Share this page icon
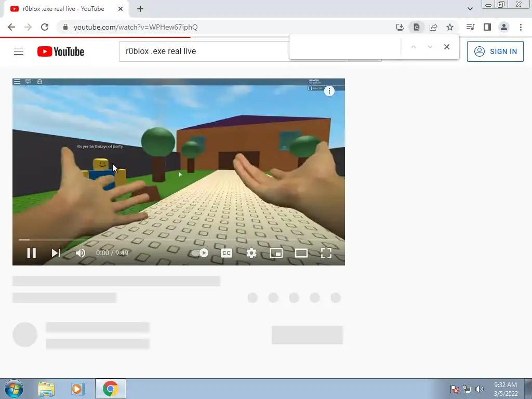Image resolution: width=532 pixels, height=399 pixels. coord(433,27)
